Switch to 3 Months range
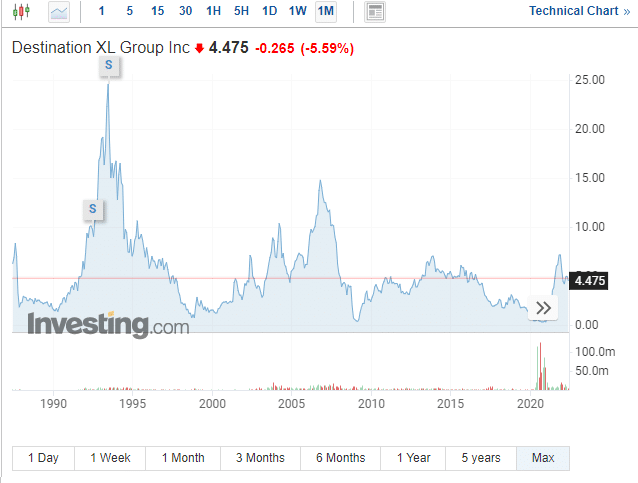This screenshot has width=638, height=483. point(260,458)
